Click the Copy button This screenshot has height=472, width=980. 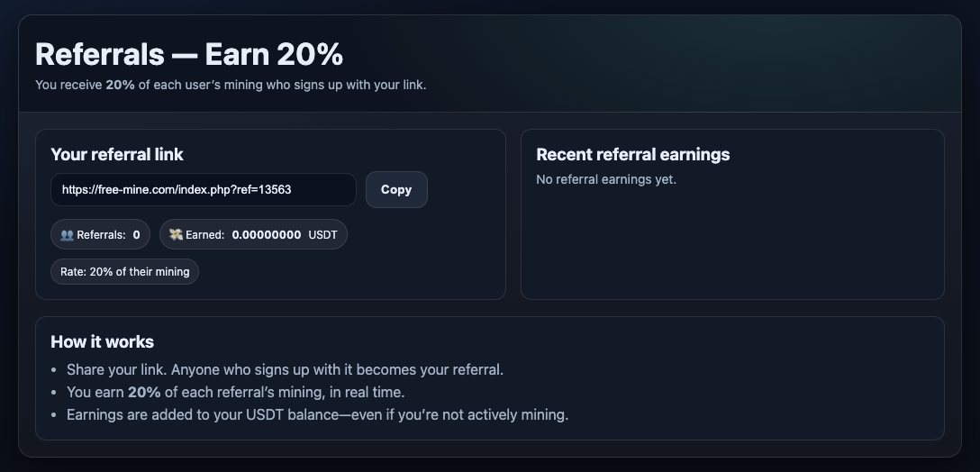click(396, 190)
